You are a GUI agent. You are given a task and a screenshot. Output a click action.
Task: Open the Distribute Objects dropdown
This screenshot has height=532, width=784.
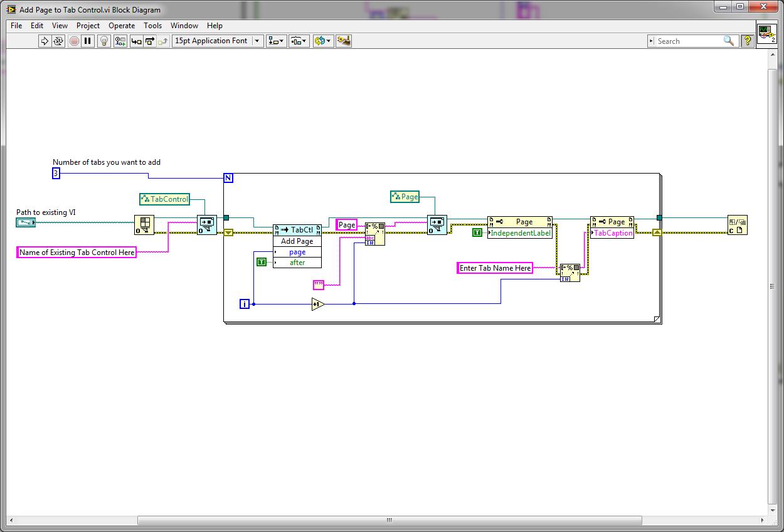(299, 41)
